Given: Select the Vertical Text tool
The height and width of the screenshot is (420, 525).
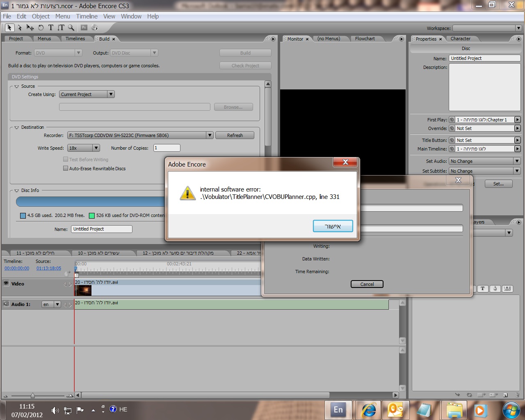Looking at the screenshot, I should [x=61, y=27].
